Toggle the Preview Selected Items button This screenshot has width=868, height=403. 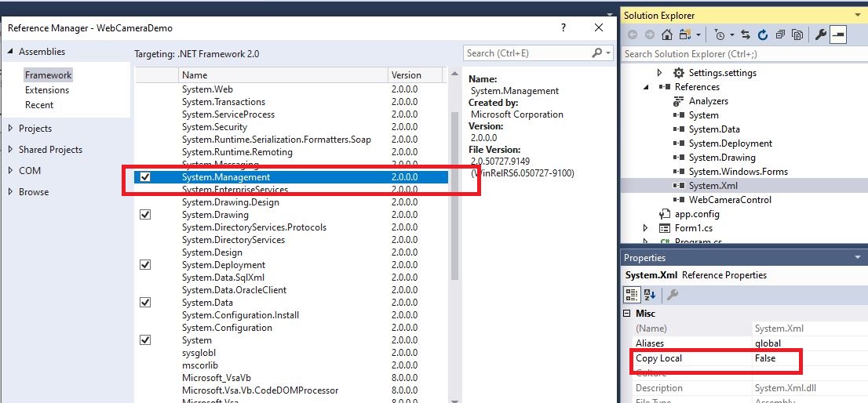(838, 35)
